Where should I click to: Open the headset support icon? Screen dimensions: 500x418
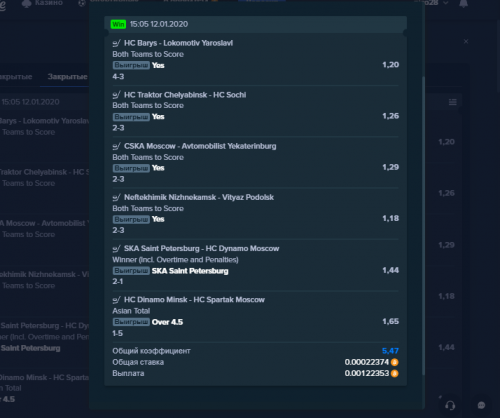450,406
